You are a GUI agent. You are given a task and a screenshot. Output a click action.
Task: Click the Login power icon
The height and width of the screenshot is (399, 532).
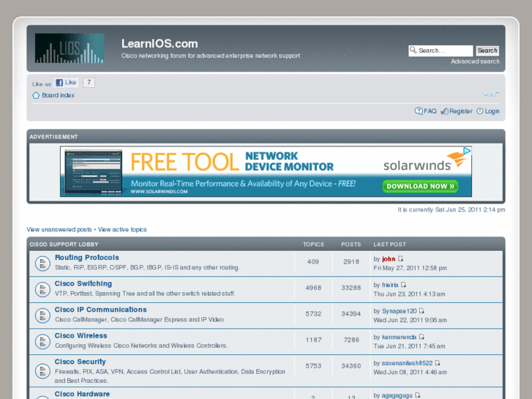[x=480, y=111]
